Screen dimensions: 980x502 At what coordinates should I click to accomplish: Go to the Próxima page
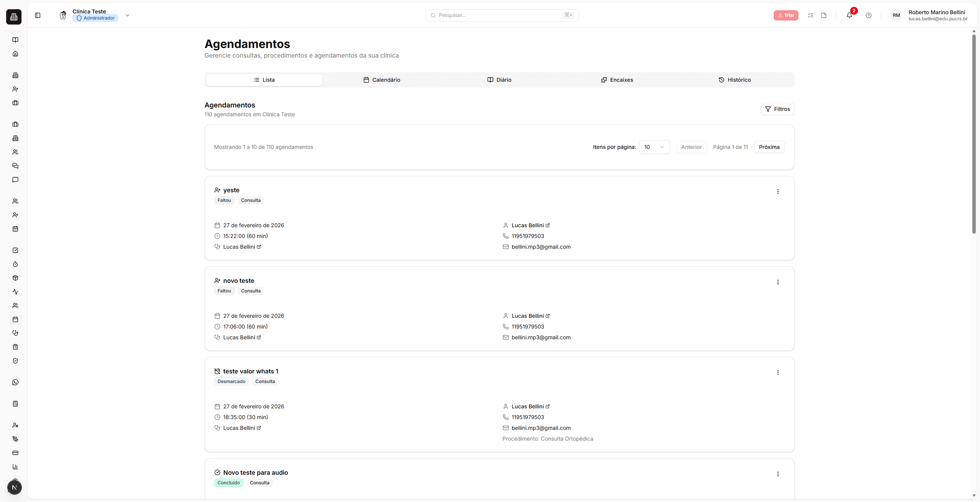click(x=769, y=147)
